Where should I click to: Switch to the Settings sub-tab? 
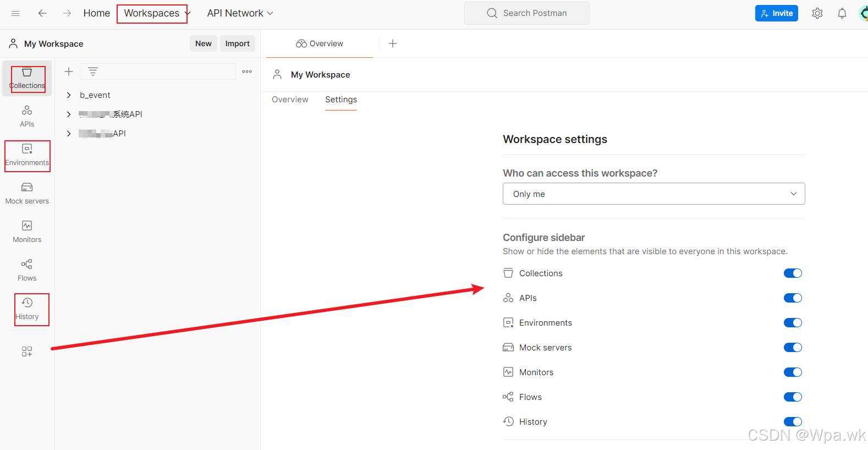click(341, 100)
